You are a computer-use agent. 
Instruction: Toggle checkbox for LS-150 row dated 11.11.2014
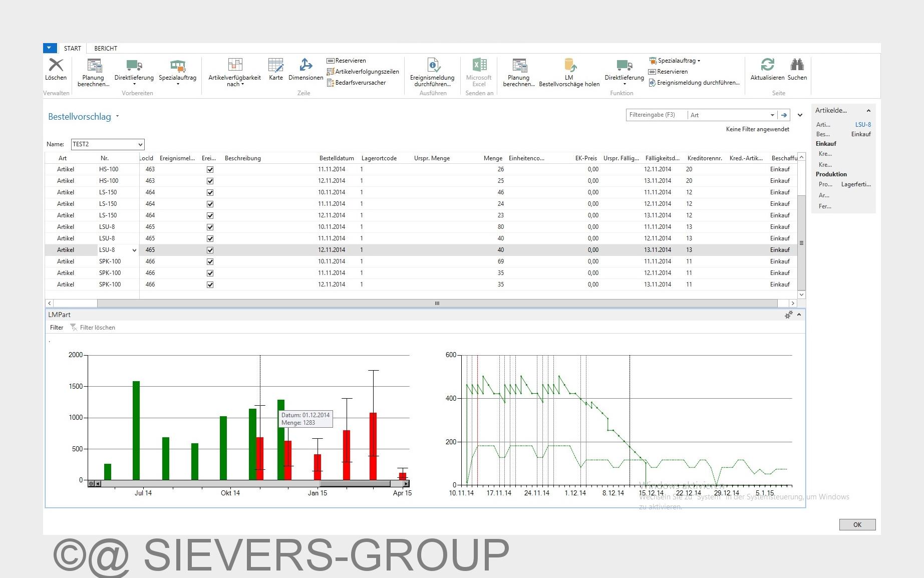tap(210, 204)
